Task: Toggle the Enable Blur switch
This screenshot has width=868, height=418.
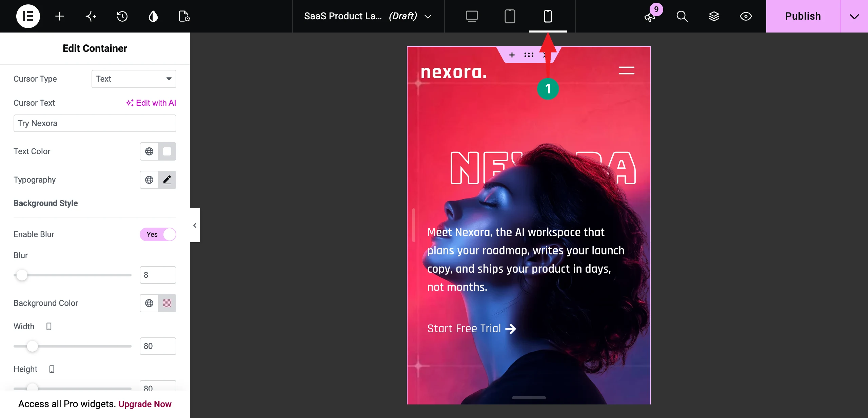Action: pyautogui.click(x=158, y=234)
